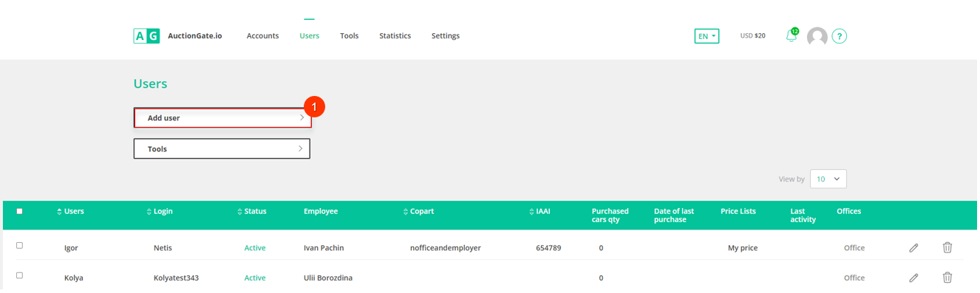Click the AuctionGate.io AG logo
The width and height of the screenshot is (980, 293).
(x=146, y=35)
